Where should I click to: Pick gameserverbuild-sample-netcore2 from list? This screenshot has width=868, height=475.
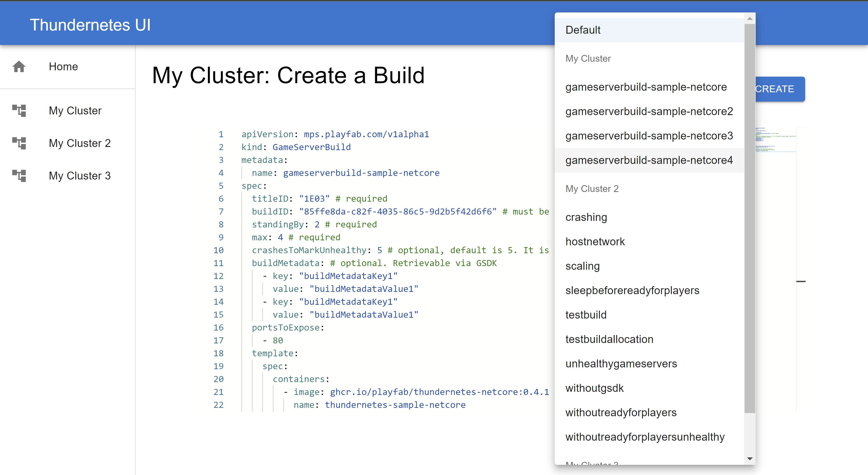click(649, 111)
